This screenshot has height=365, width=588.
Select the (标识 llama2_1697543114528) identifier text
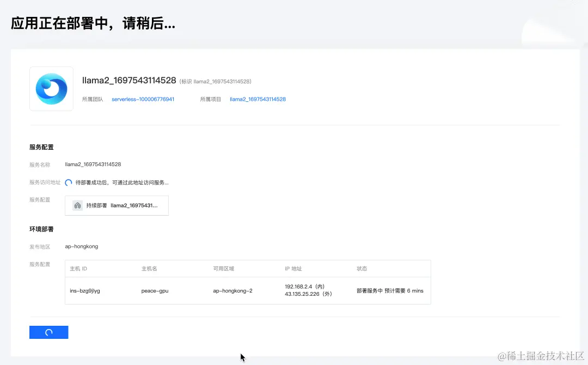tap(215, 81)
